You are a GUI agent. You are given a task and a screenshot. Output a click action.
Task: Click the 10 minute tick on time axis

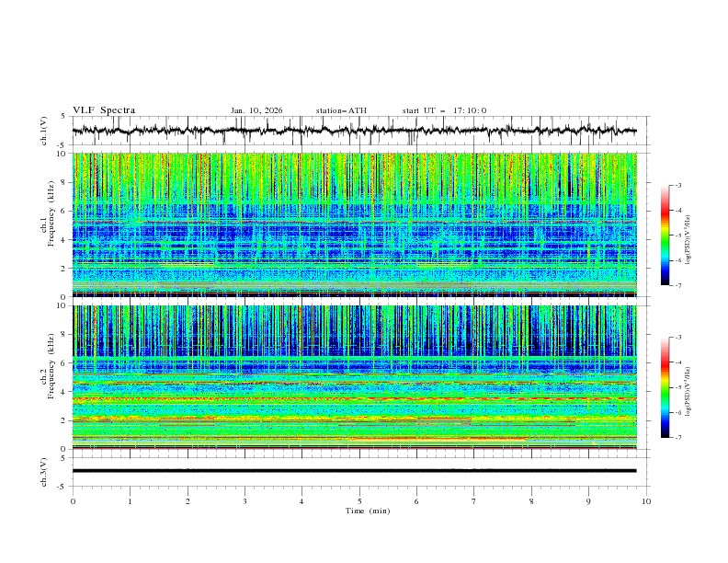click(646, 500)
